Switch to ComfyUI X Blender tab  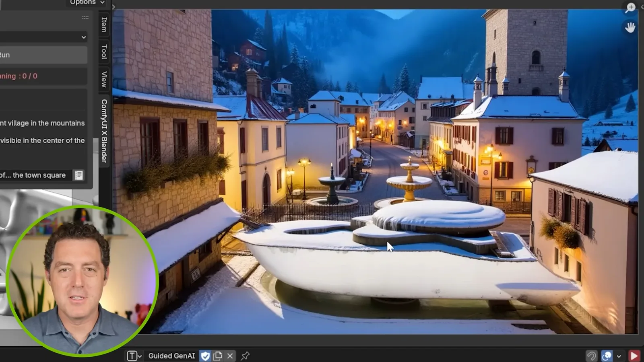tap(104, 131)
